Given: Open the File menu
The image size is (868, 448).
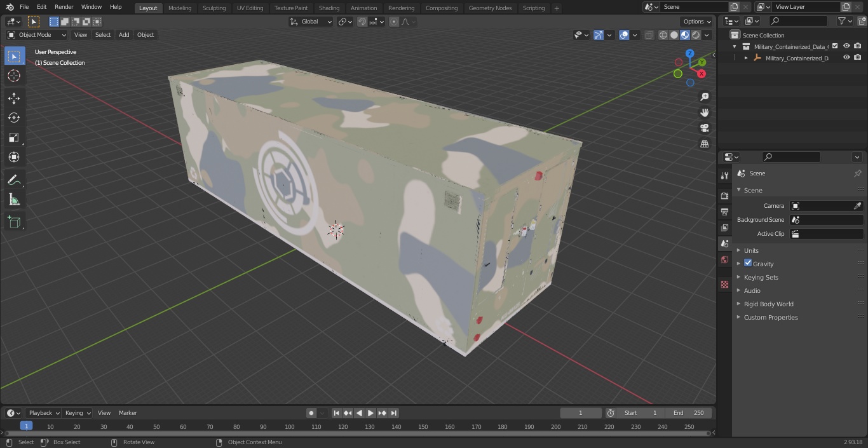Looking at the screenshot, I should point(24,7).
